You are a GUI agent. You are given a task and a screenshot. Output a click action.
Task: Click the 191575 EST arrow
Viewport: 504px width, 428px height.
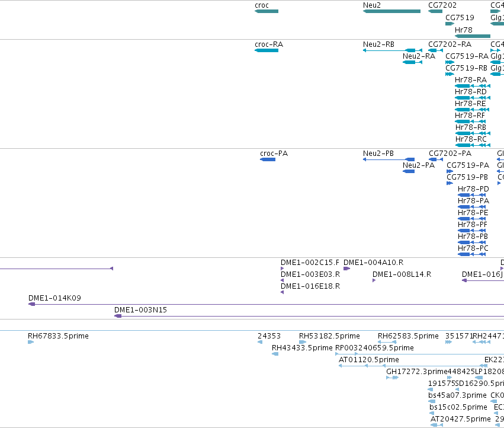431,389
